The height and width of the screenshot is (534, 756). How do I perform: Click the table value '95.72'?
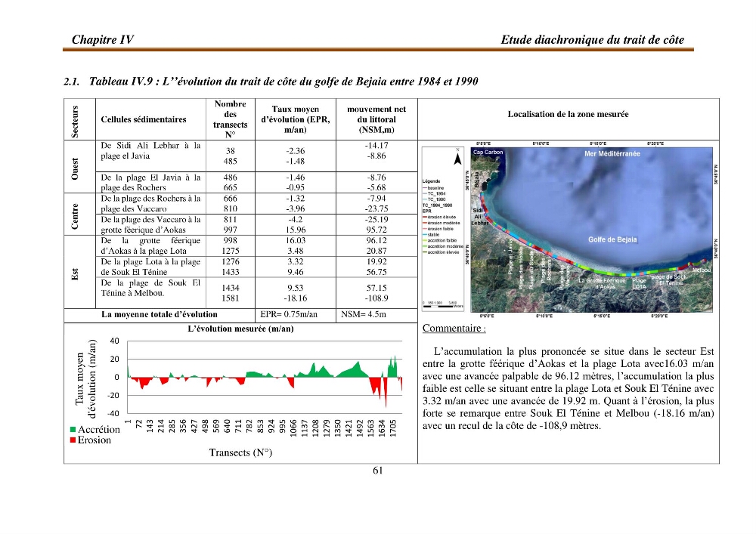376,230
